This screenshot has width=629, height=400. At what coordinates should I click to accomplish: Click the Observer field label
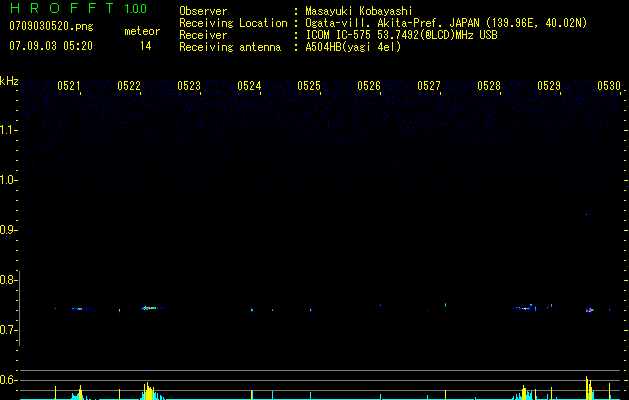point(203,11)
